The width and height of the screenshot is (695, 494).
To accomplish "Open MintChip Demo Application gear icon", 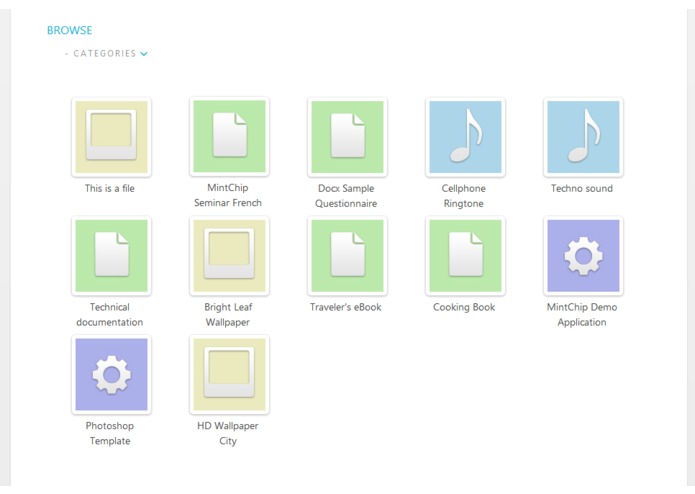I will point(583,256).
